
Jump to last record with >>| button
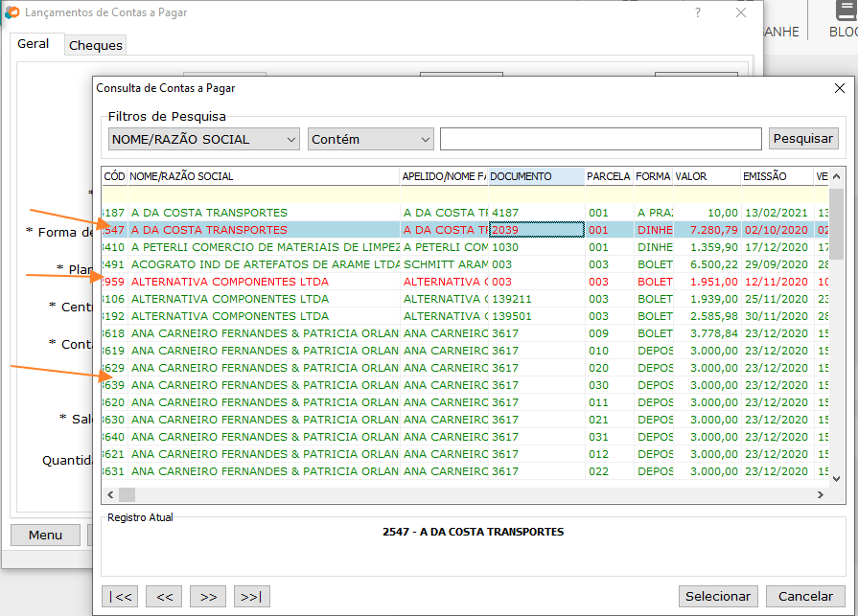pos(252,596)
